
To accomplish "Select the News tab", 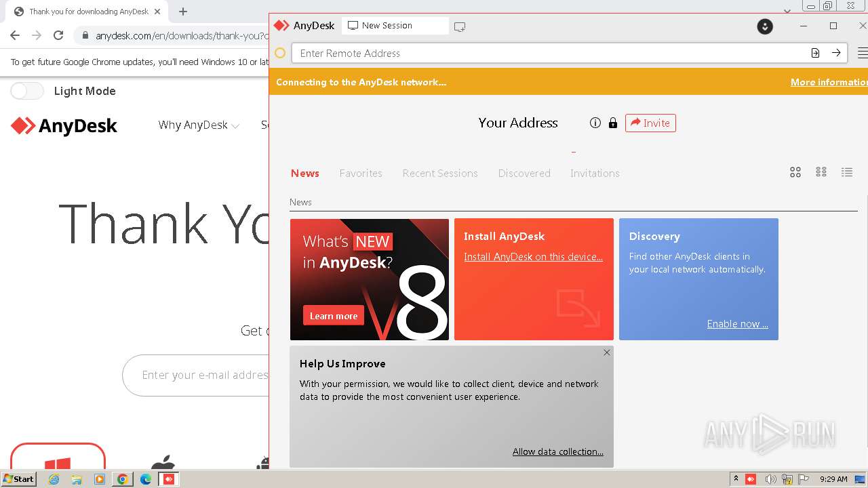I will pyautogui.click(x=304, y=173).
